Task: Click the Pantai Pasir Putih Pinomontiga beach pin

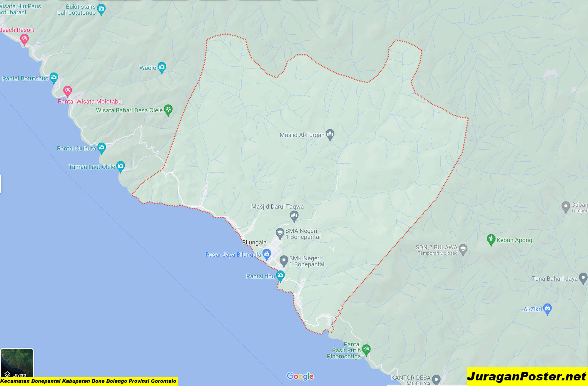Action: coord(366,350)
